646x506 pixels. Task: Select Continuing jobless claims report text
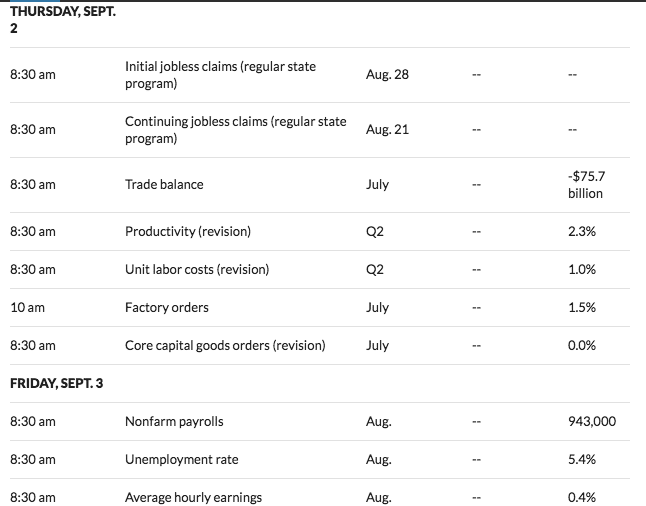[x=235, y=130]
